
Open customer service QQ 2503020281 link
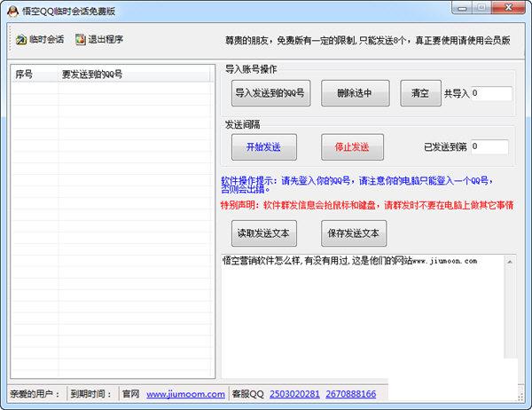pos(294,394)
